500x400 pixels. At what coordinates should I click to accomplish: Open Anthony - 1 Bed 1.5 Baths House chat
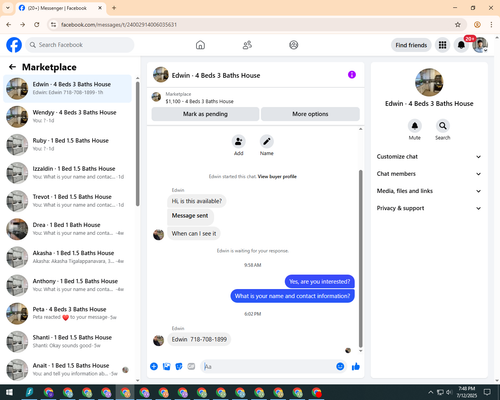pos(67,285)
